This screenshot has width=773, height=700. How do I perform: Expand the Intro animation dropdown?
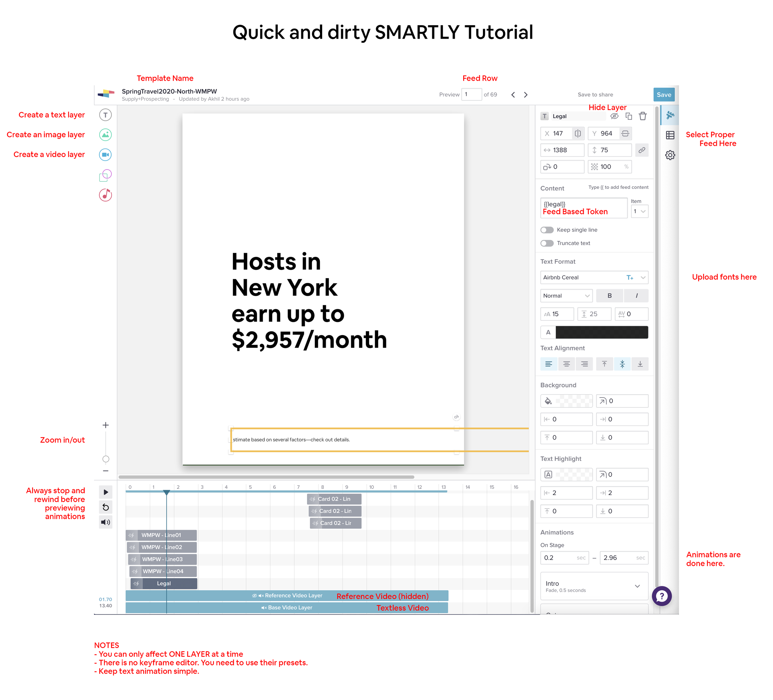pyautogui.click(x=594, y=586)
